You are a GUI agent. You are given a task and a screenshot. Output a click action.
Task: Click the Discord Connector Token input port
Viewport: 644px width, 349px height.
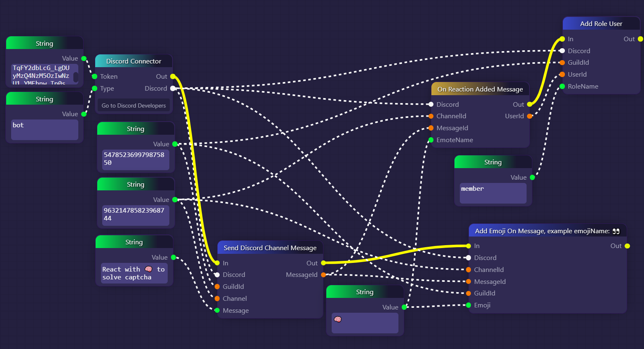pos(94,77)
